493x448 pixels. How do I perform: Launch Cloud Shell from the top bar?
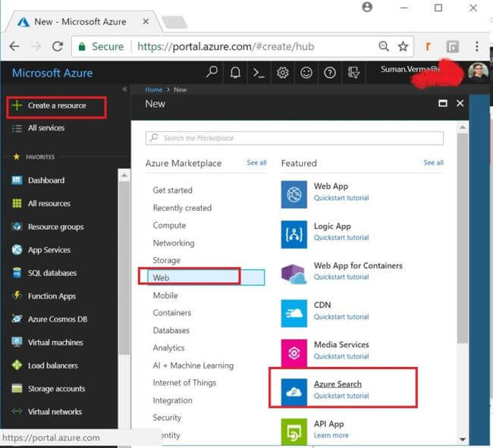point(259,73)
